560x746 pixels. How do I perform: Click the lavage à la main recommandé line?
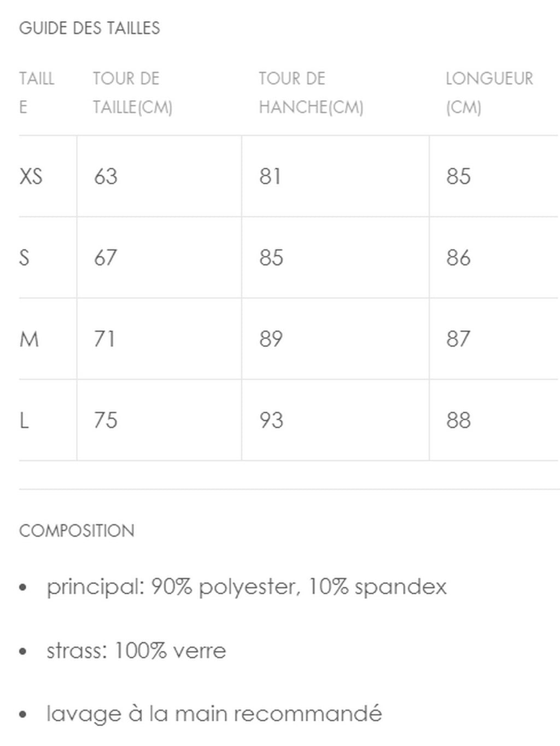[214, 714]
